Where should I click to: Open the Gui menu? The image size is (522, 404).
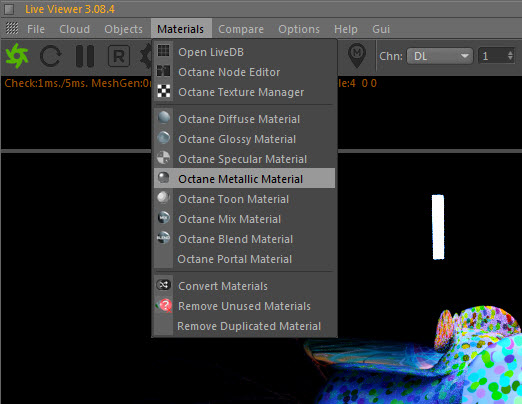381,29
